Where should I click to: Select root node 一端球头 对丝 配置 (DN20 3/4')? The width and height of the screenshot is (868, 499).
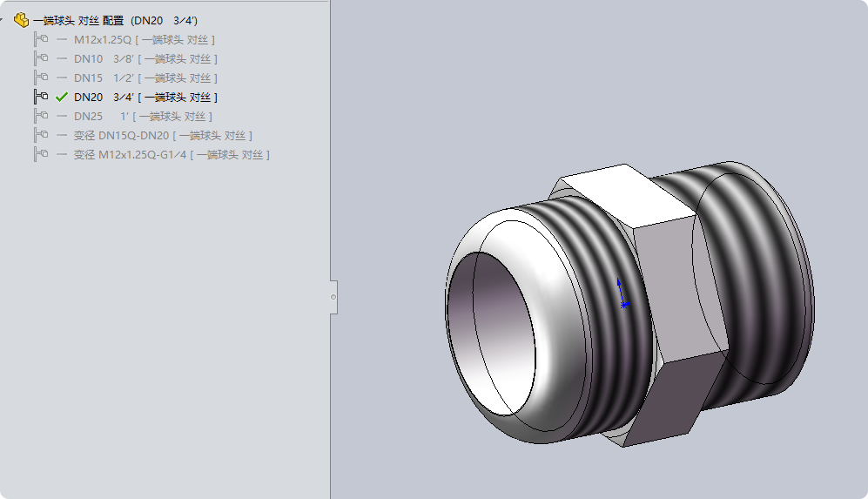point(115,21)
